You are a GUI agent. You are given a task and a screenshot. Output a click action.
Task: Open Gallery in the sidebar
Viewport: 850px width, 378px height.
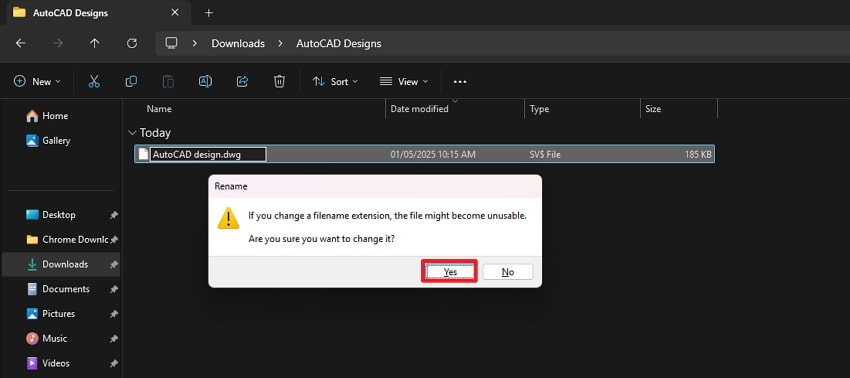[x=56, y=140]
